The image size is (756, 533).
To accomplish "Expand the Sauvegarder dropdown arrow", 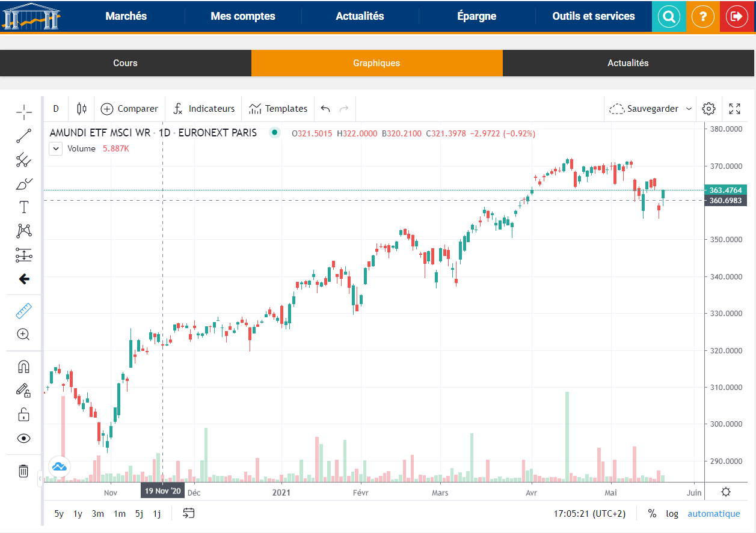I will click(689, 109).
